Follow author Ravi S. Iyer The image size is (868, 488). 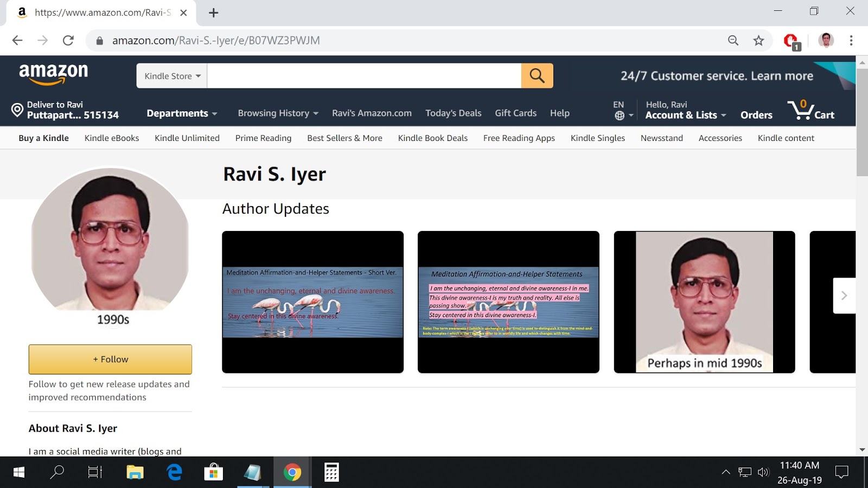click(x=110, y=359)
